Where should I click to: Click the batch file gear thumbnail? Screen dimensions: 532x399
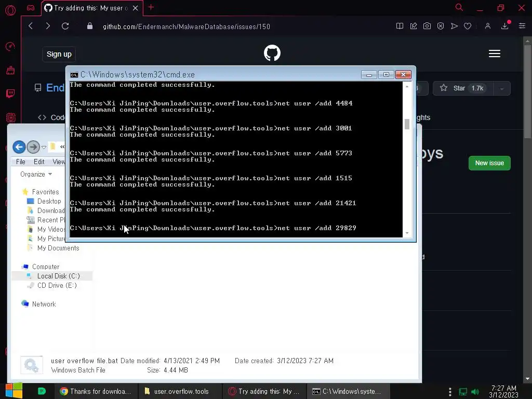point(32,365)
